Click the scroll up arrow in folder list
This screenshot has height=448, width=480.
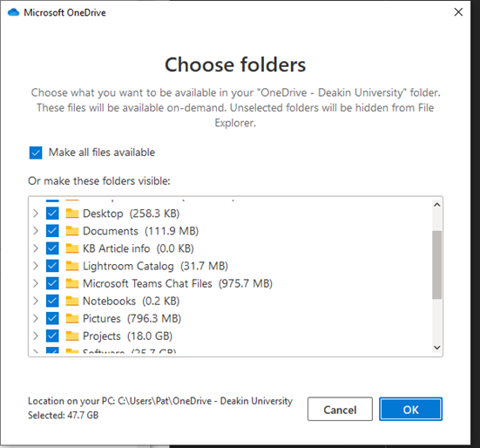point(436,205)
